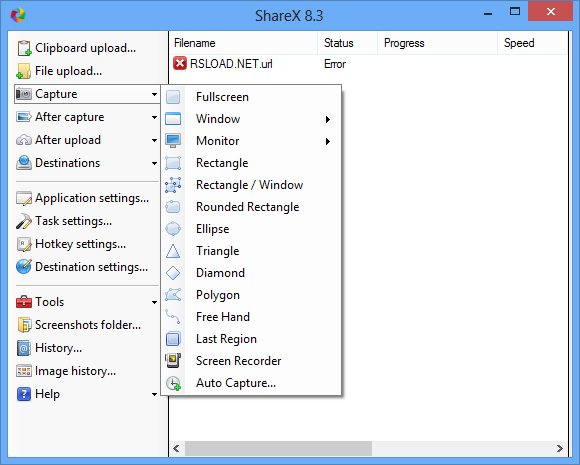Click the After capture icon

[24, 117]
